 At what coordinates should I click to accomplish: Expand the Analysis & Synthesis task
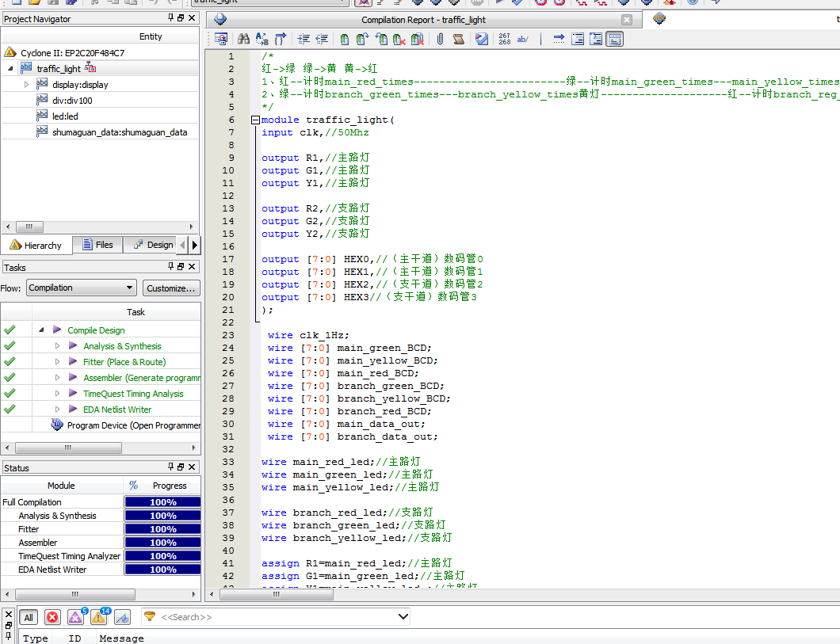[x=57, y=346]
